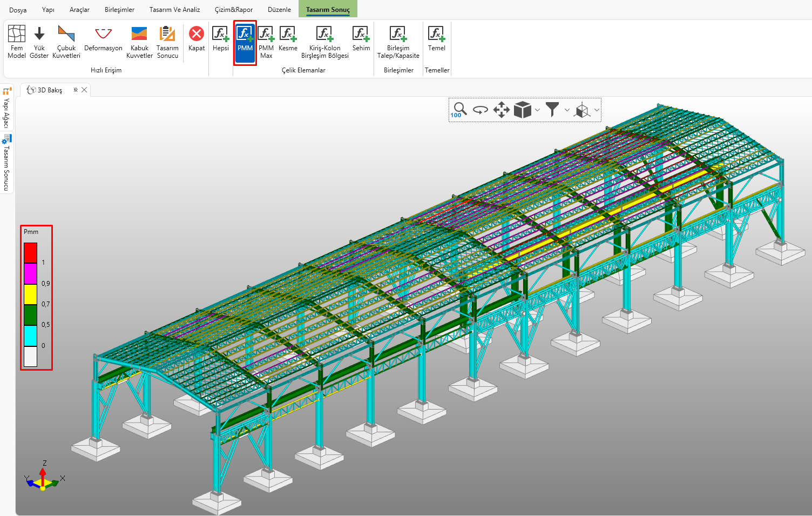Expand the filter dropdown arrow
This screenshot has height=516, width=812.
tap(567, 110)
